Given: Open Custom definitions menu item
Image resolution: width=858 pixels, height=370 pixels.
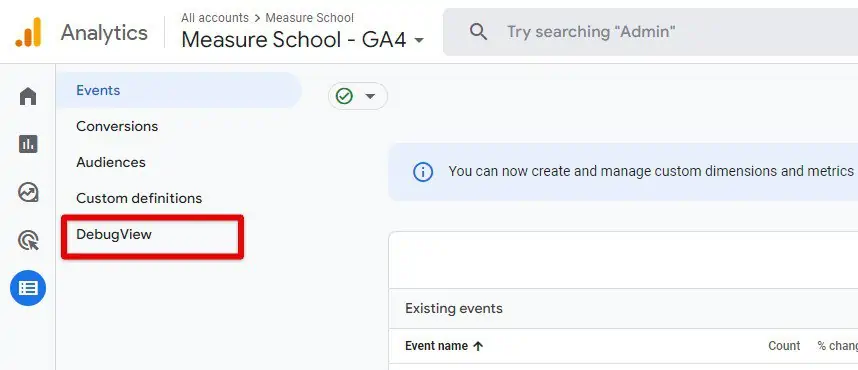Looking at the screenshot, I should pos(139,198).
